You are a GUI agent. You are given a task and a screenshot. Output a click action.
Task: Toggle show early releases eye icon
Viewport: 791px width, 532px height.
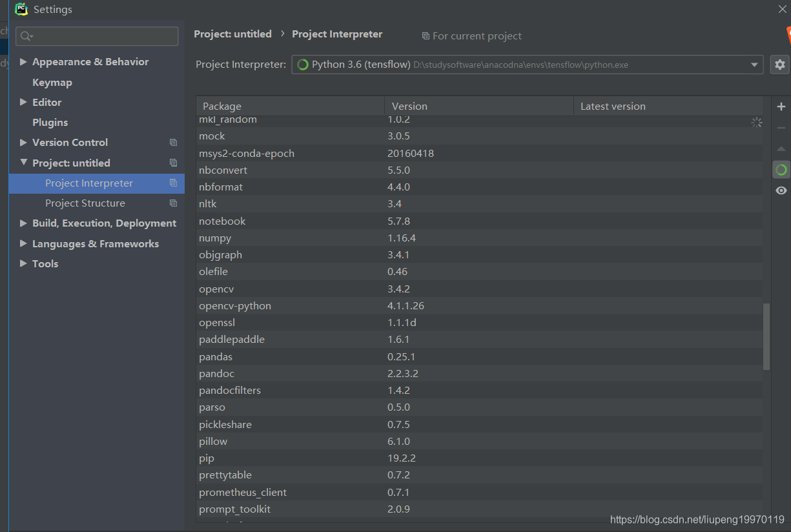click(x=781, y=190)
